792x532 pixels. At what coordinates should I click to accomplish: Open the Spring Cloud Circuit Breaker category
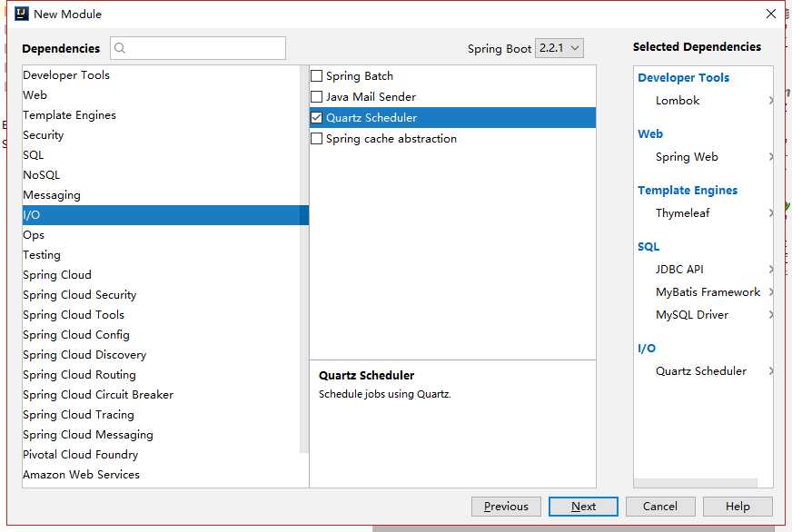(161, 395)
